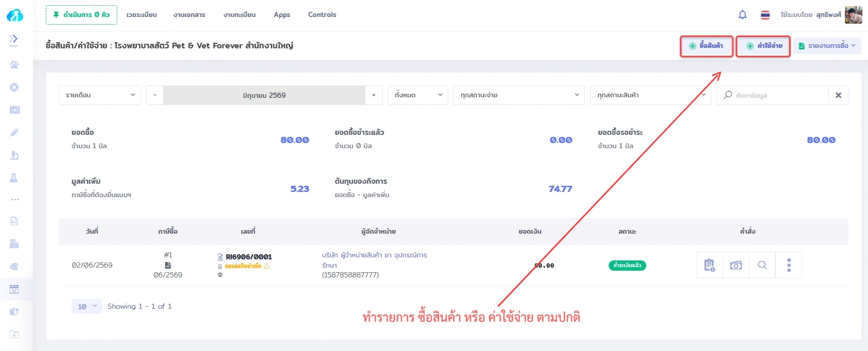Viewport: 868px width, 351px height.
Task: Change language via Thai flag icon
Action: pos(766,15)
